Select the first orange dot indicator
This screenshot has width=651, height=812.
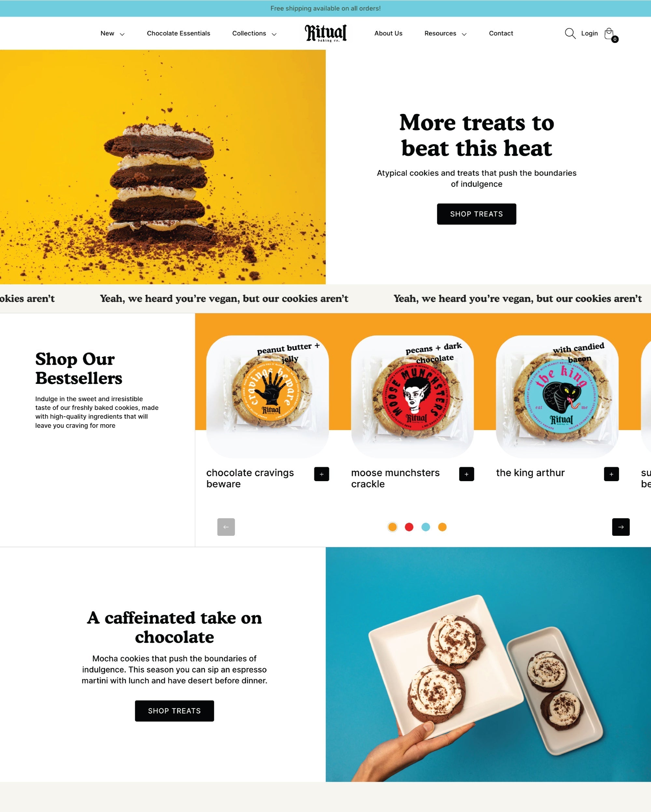[x=393, y=526]
